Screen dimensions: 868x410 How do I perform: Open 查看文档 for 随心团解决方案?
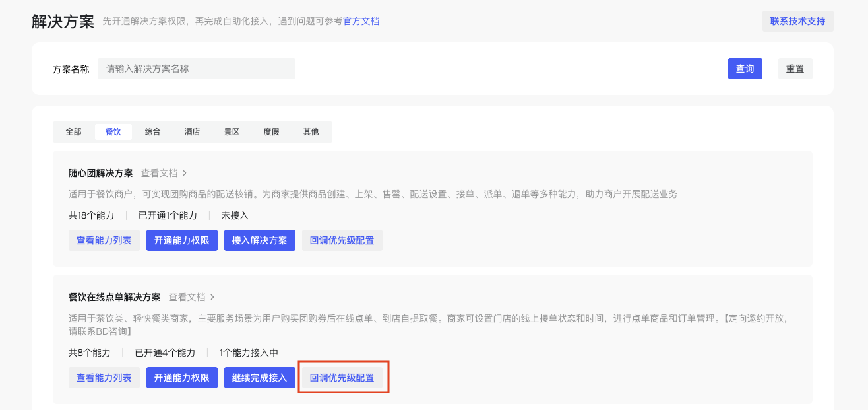(163, 173)
